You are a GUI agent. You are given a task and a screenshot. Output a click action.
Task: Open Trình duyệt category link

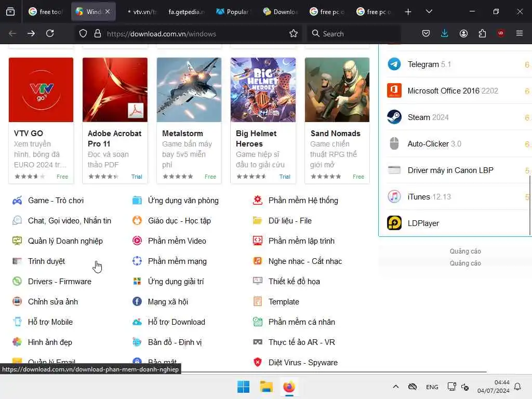46,261
